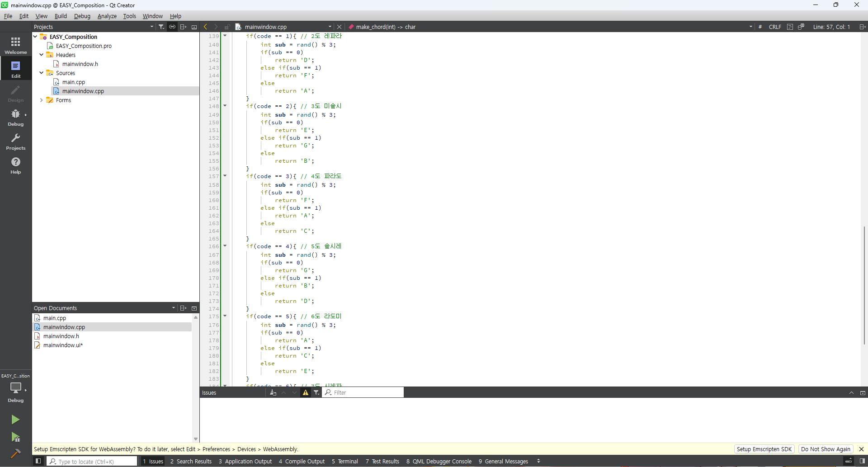Select mainwindow.h in project tree
The width and height of the screenshot is (868, 467).
click(80, 64)
